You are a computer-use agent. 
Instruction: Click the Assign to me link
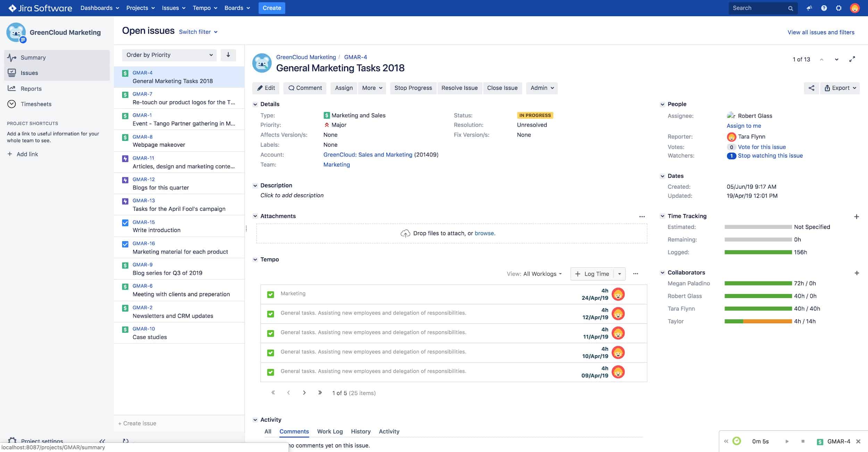click(x=743, y=126)
